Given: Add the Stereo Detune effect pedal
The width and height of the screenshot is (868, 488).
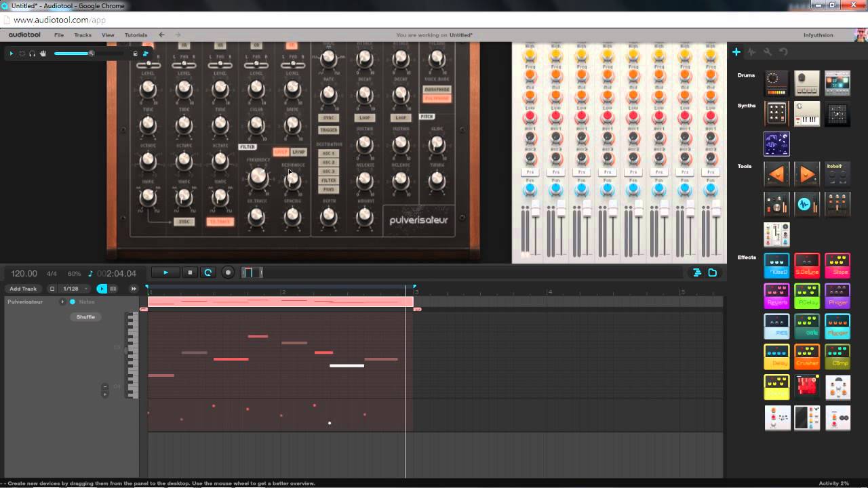Looking at the screenshot, I should click(x=807, y=265).
